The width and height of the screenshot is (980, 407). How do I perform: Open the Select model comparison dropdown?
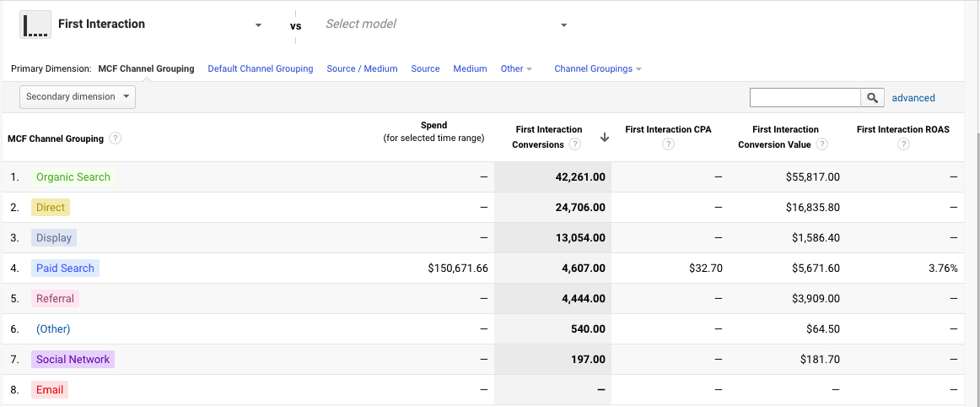pos(563,25)
